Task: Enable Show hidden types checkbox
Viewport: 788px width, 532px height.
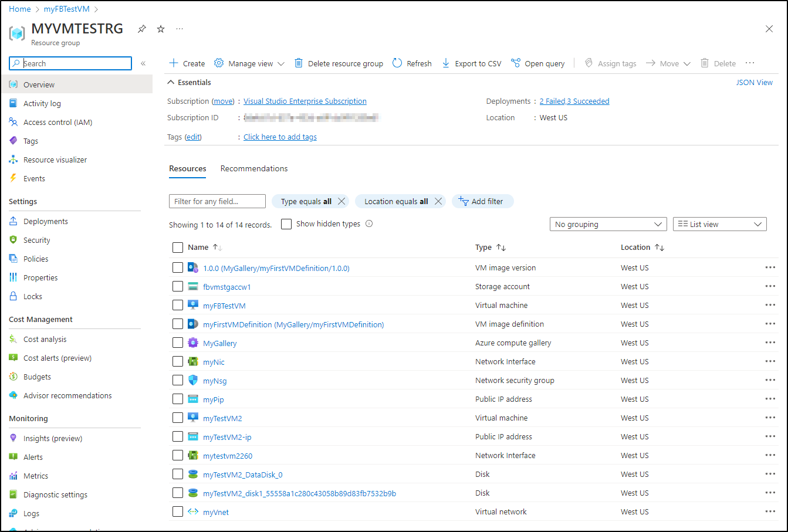Action: (x=286, y=224)
